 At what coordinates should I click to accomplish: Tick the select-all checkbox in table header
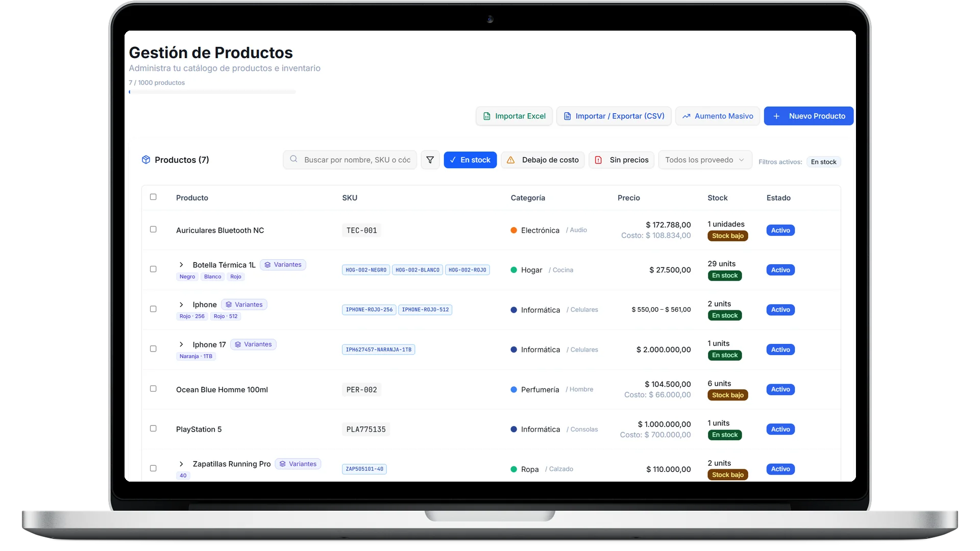point(153,197)
